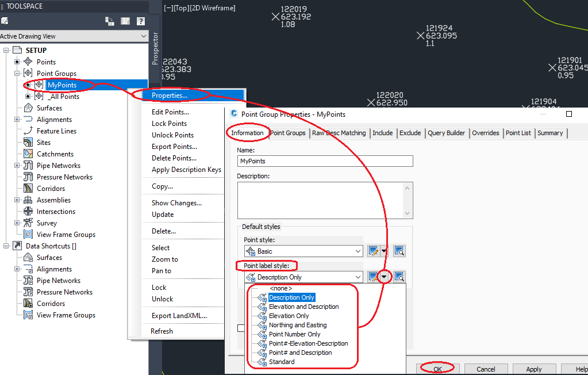The image size is (588, 375).
Task: Pick Point style from drawing with magnifier icon
Action: pos(399,251)
